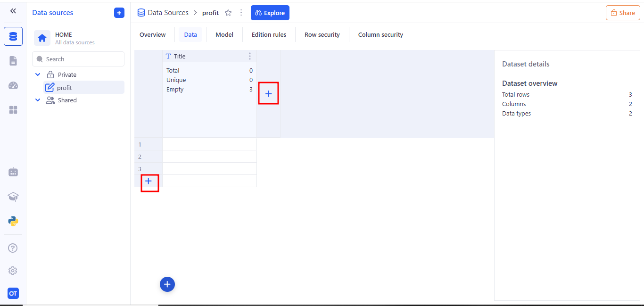
Task: Collapse the Private folder tree
Action: coord(38,74)
